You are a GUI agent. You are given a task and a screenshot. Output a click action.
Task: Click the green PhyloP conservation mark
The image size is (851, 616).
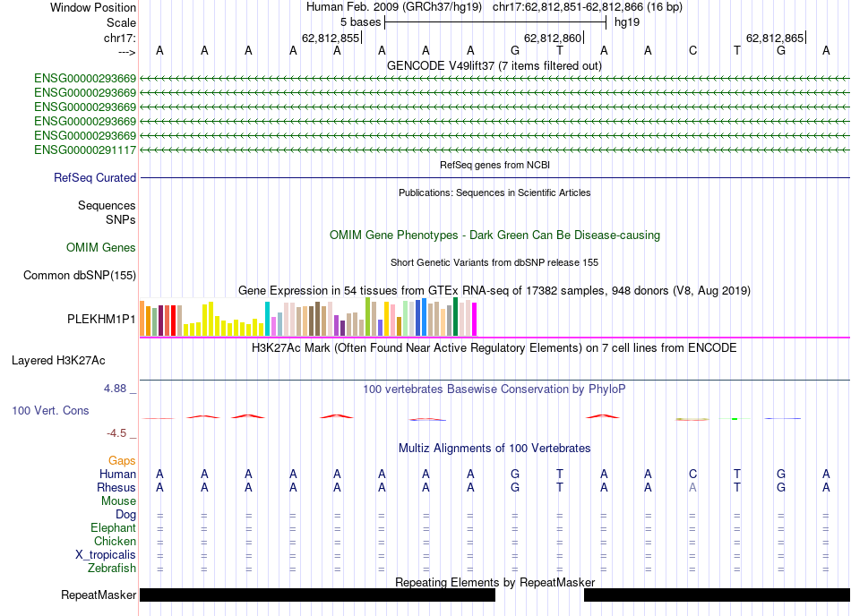pyautogui.click(x=735, y=419)
